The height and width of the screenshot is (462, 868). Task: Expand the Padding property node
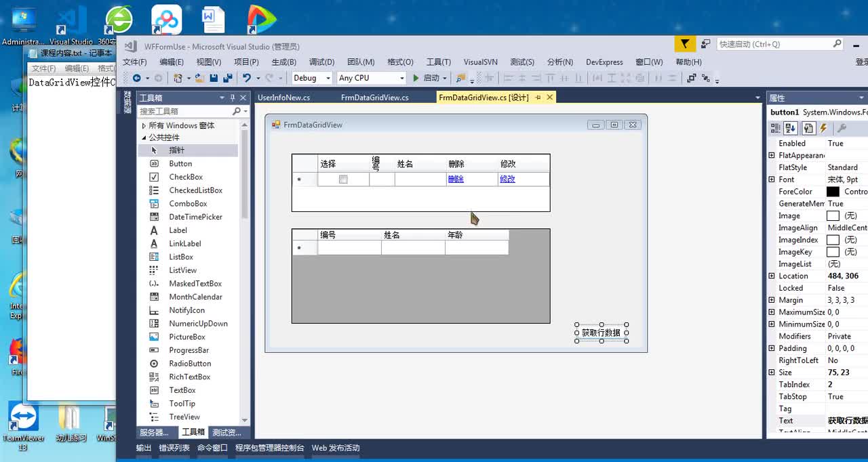point(772,348)
